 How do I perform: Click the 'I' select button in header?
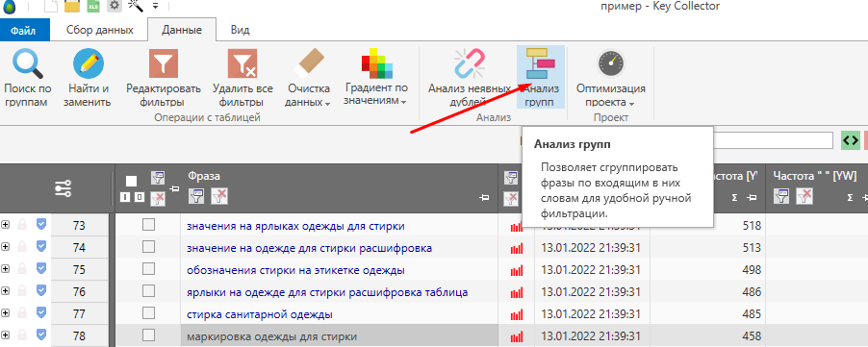coord(124,197)
